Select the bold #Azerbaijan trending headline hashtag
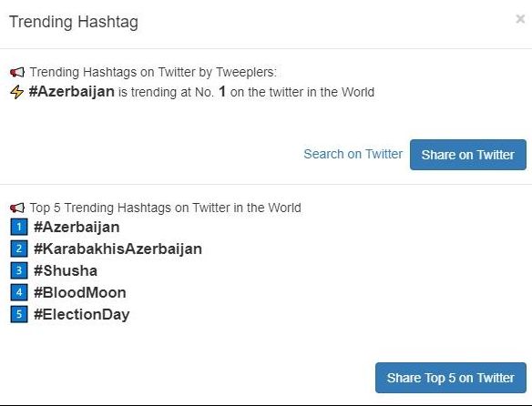 [72, 92]
